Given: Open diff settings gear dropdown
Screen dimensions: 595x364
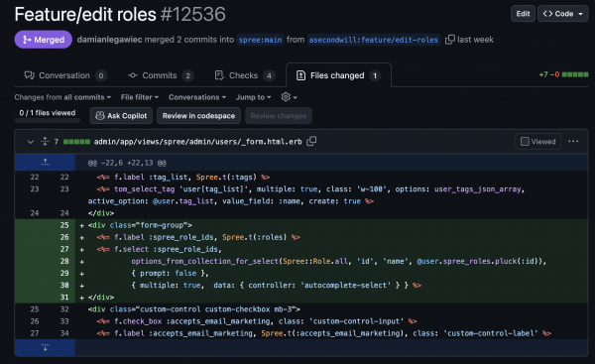Looking at the screenshot, I should click(289, 97).
